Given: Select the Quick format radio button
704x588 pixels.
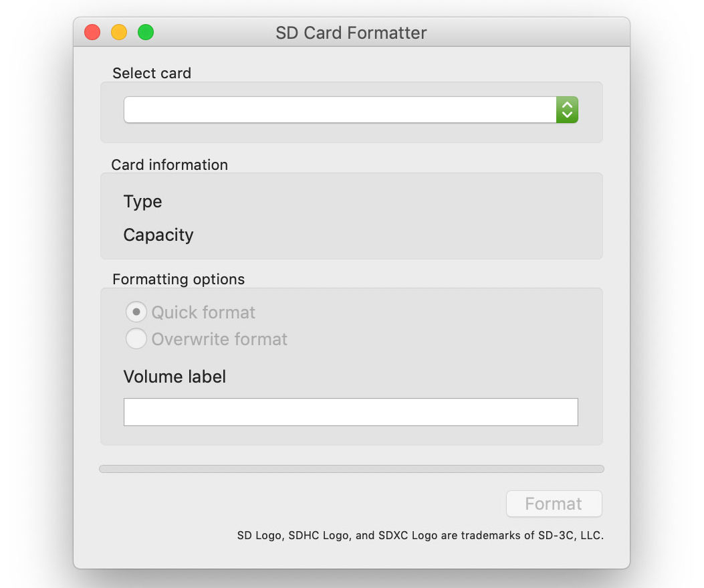Looking at the screenshot, I should 136,312.
